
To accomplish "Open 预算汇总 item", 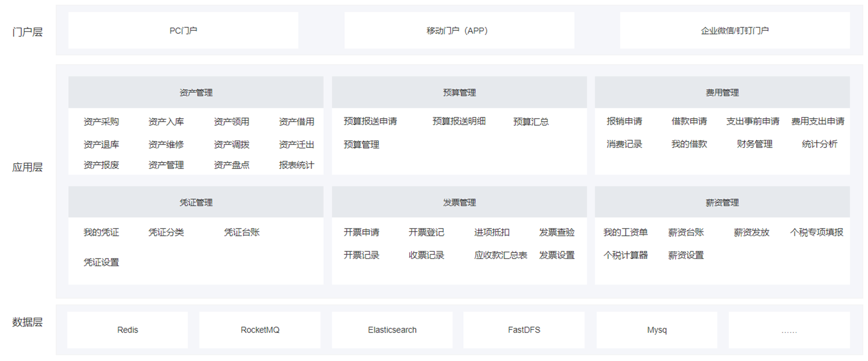I will point(531,122).
